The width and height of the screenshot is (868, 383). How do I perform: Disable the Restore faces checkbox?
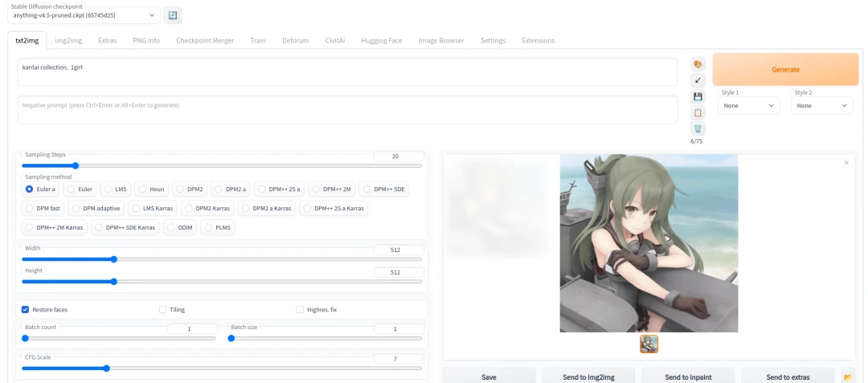(x=26, y=309)
